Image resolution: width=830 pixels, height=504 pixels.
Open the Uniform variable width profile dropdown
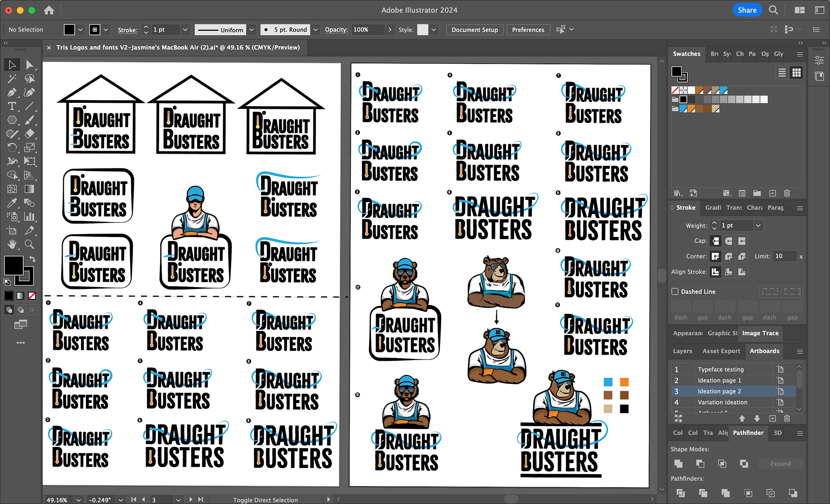click(x=252, y=30)
